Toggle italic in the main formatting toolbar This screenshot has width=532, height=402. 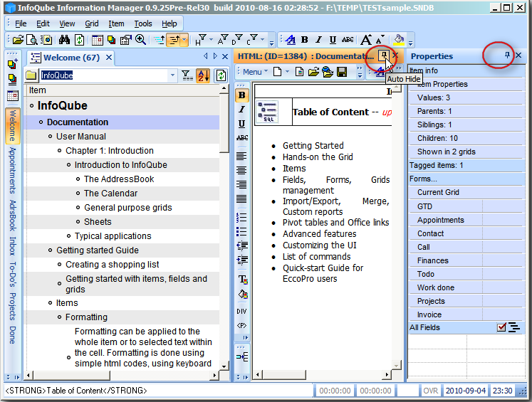(318, 40)
